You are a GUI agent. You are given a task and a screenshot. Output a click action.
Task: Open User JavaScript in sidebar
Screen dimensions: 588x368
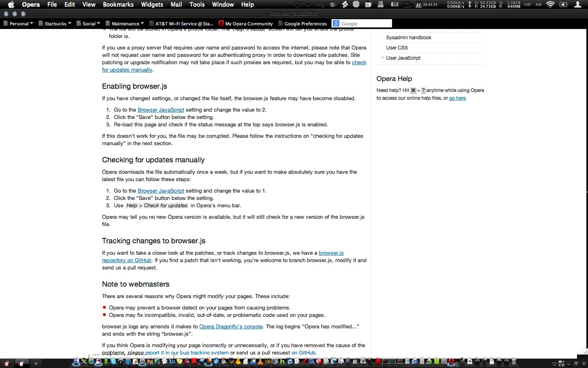[403, 58]
